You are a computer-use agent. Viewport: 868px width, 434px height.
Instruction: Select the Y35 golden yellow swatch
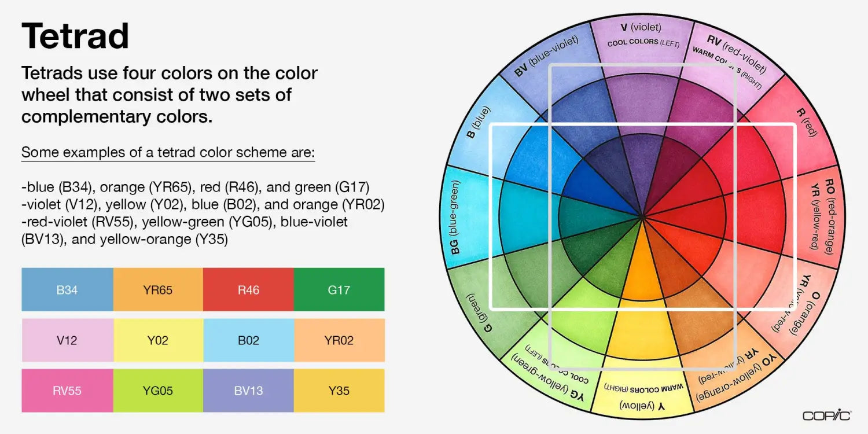pyautogui.click(x=339, y=391)
